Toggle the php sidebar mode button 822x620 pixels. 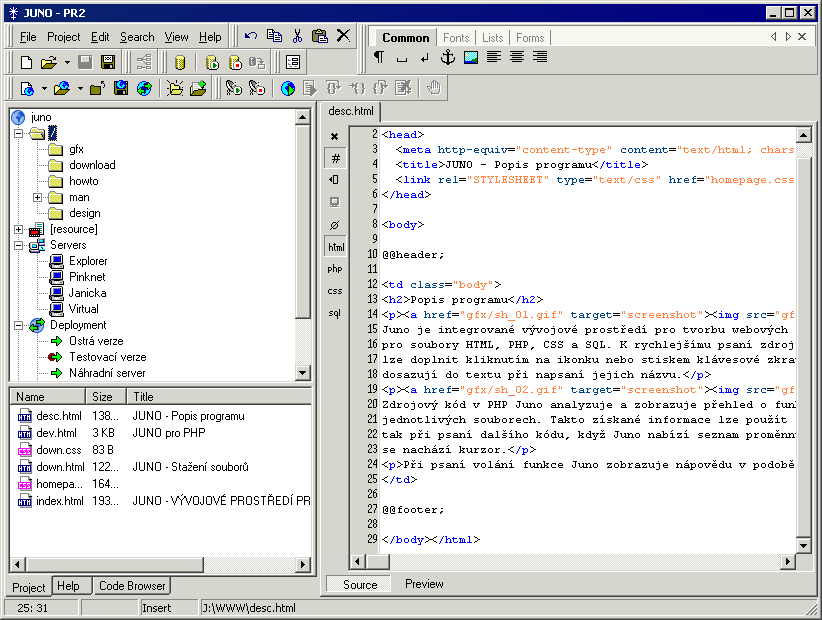(335, 269)
